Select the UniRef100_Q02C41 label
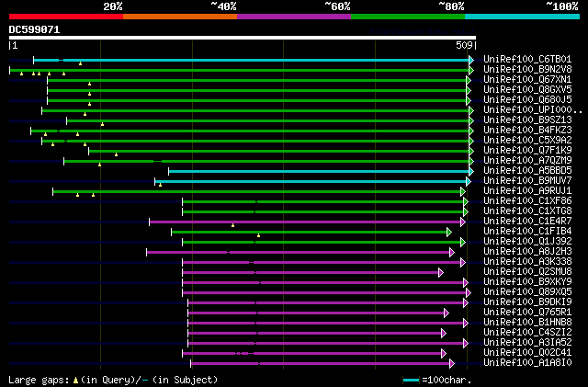Screen dimensions: 588x387 click(527, 353)
